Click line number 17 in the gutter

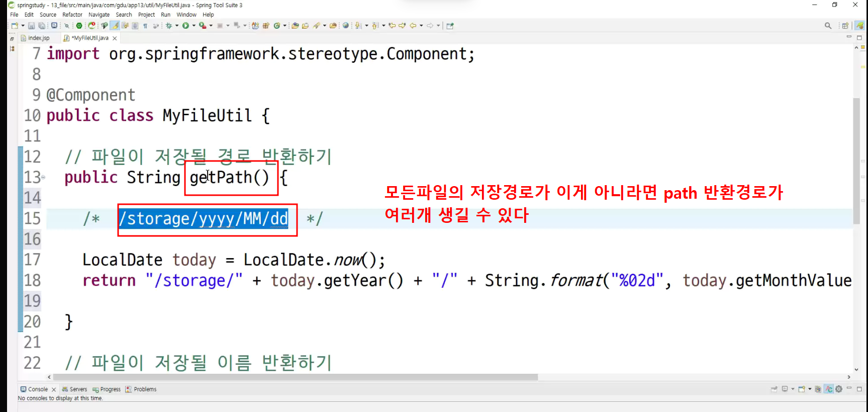[x=32, y=260]
